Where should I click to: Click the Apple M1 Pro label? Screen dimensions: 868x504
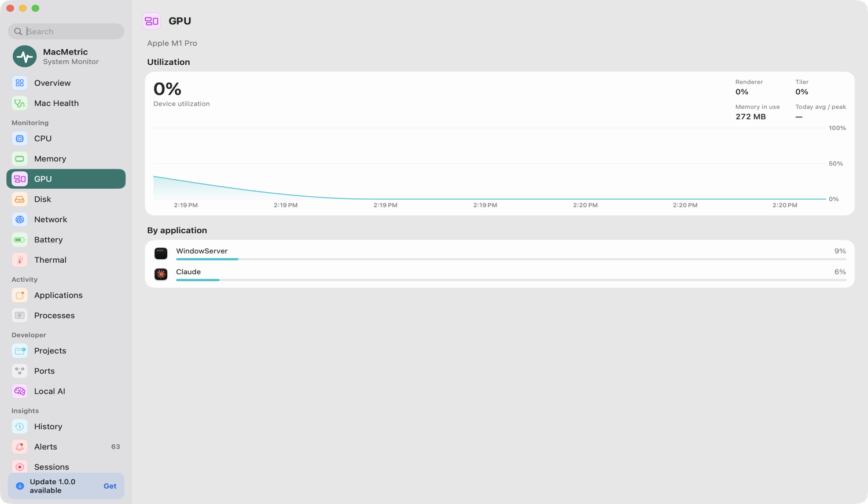172,43
